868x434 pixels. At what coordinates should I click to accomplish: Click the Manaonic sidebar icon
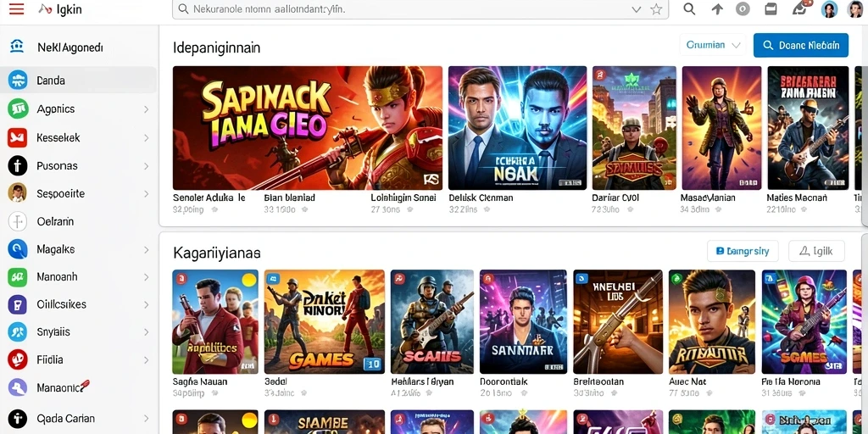pyautogui.click(x=18, y=387)
